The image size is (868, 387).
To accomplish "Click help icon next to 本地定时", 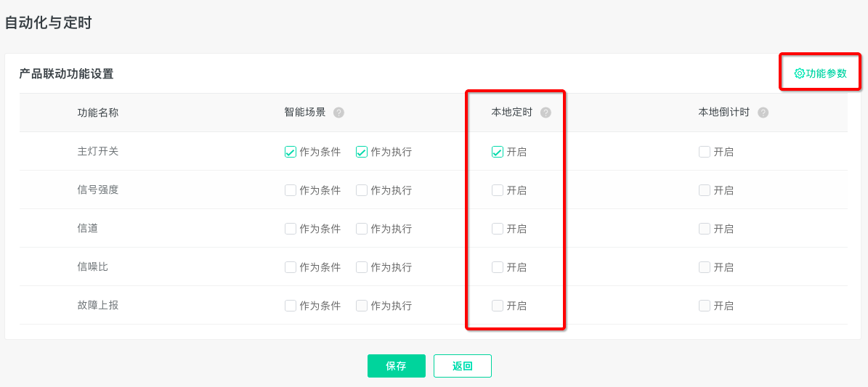I will coord(545,113).
